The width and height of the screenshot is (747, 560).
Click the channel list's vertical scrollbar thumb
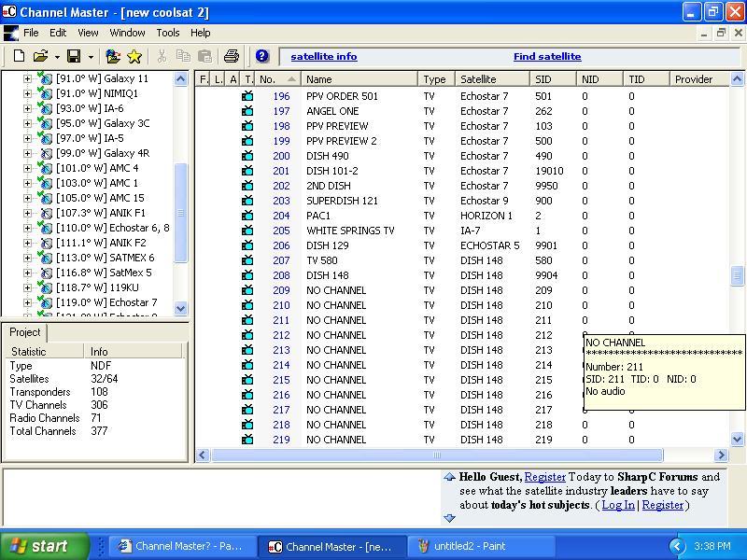pyautogui.click(x=737, y=275)
